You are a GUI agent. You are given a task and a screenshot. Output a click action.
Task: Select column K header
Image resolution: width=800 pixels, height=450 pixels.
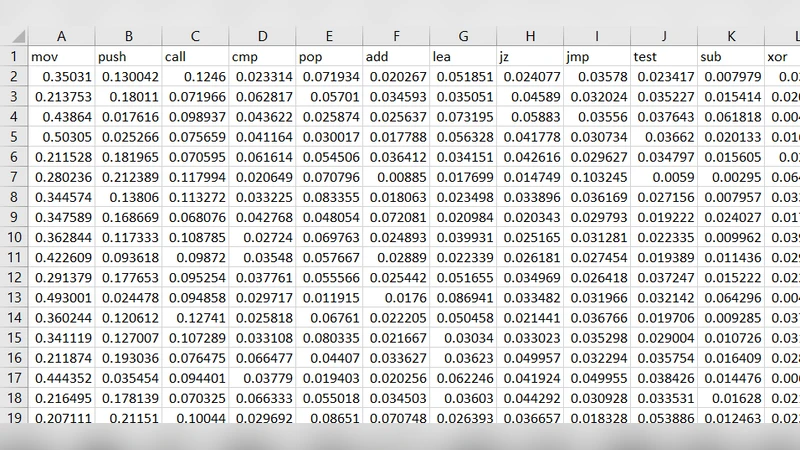[x=731, y=36]
